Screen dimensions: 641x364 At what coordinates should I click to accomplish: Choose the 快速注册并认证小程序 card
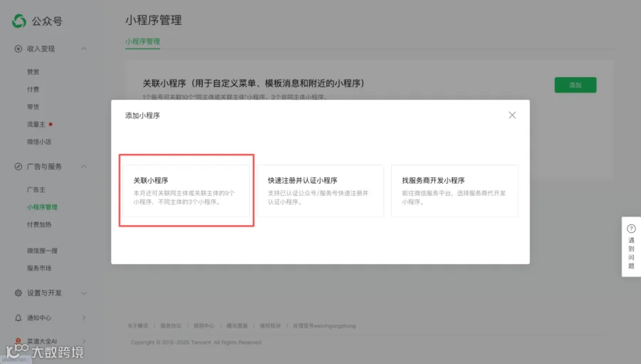click(320, 191)
